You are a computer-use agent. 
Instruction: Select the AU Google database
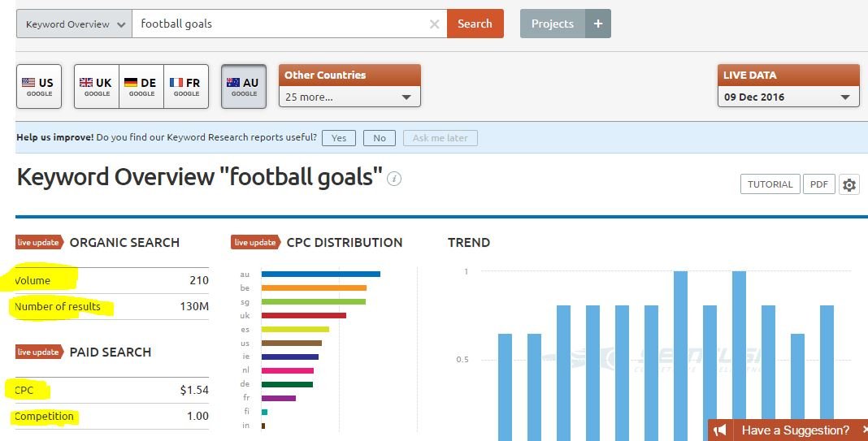point(244,86)
